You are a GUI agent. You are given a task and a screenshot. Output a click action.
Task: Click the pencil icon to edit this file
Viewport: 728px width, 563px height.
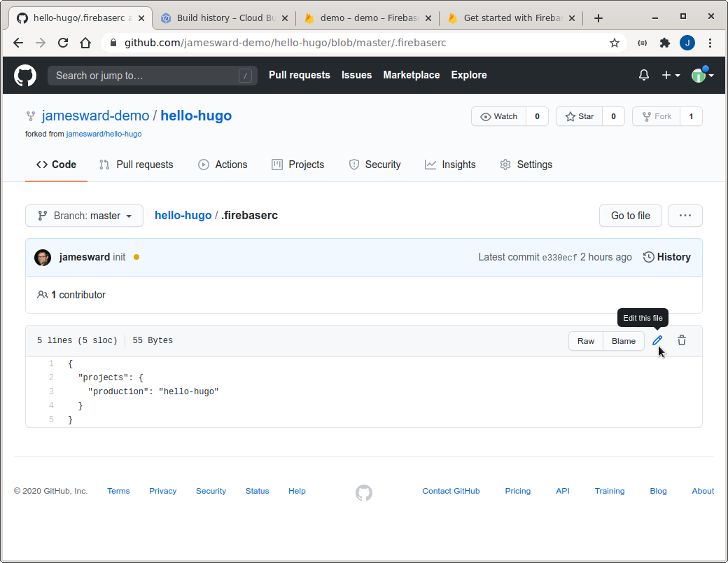[657, 340]
